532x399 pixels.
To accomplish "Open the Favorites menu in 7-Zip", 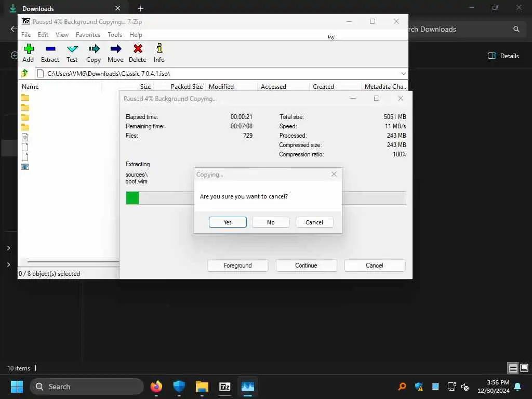I will tap(88, 35).
